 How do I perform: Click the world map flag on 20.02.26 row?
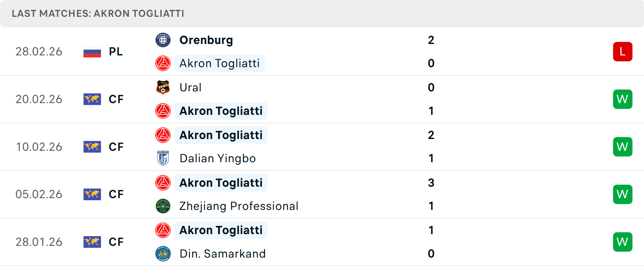point(92,99)
